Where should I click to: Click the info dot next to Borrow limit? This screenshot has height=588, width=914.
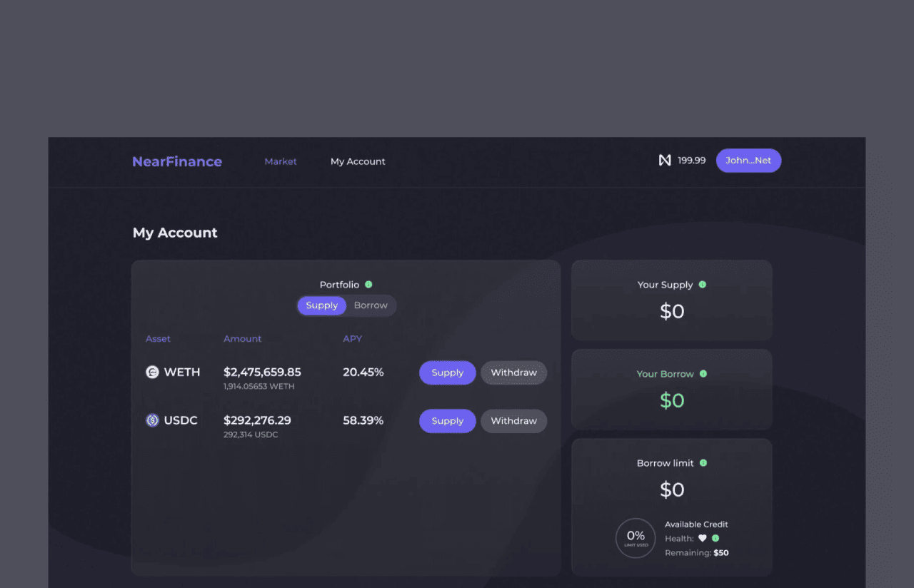(703, 463)
